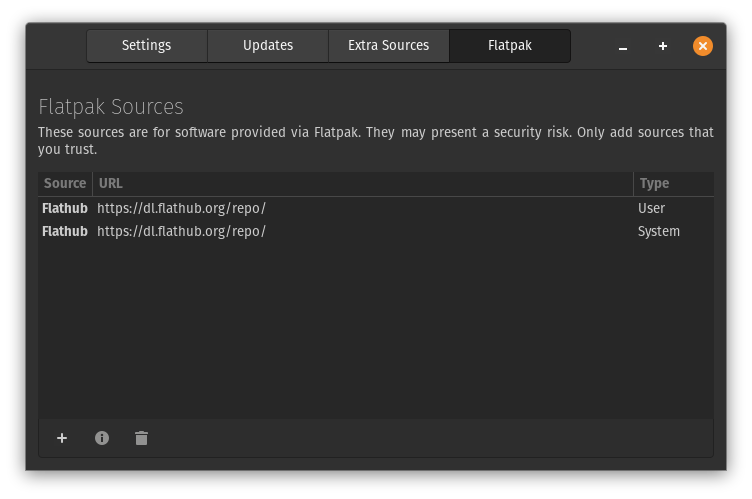752x499 pixels.
Task: Close the window with orange X
Action: (703, 46)
